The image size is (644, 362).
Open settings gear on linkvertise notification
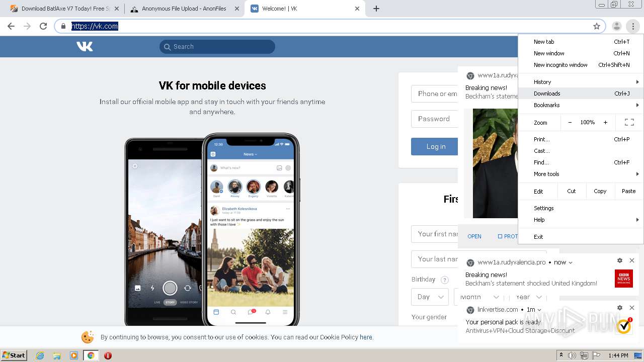point(620,308)
